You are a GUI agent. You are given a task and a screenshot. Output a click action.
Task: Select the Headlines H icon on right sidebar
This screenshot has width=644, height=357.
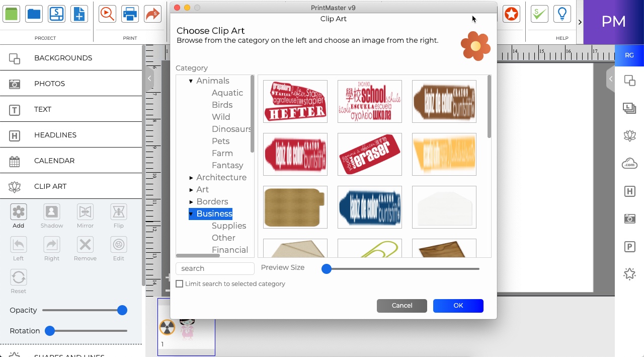[629, 191]
